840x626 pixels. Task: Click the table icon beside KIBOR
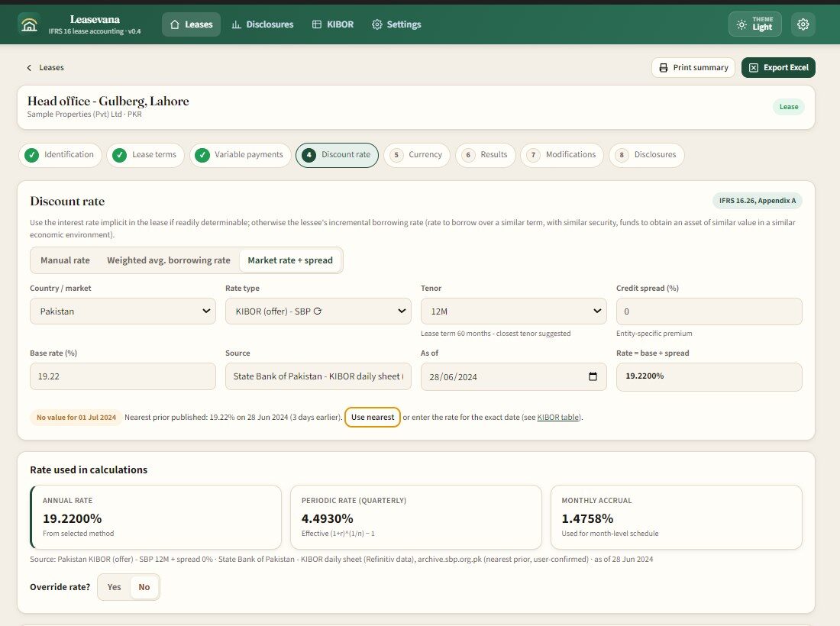click(x=317, y=24)
